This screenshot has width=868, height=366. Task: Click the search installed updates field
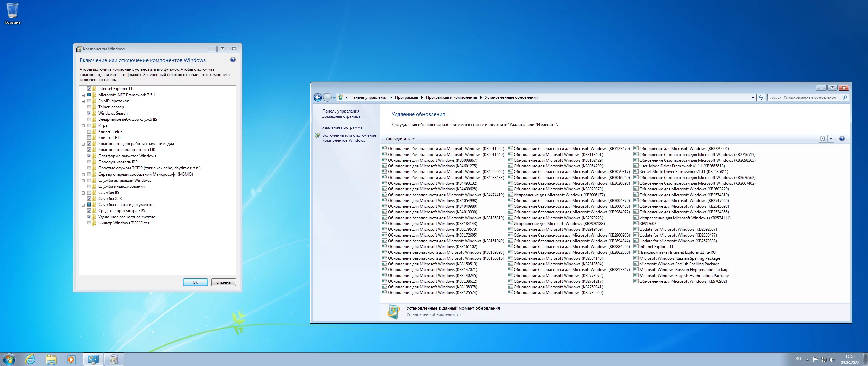point(804,98)
